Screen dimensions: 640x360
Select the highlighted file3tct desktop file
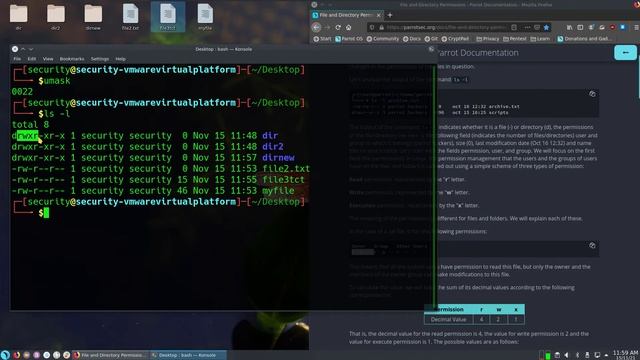pyautogui.click(x=168, y=16)
